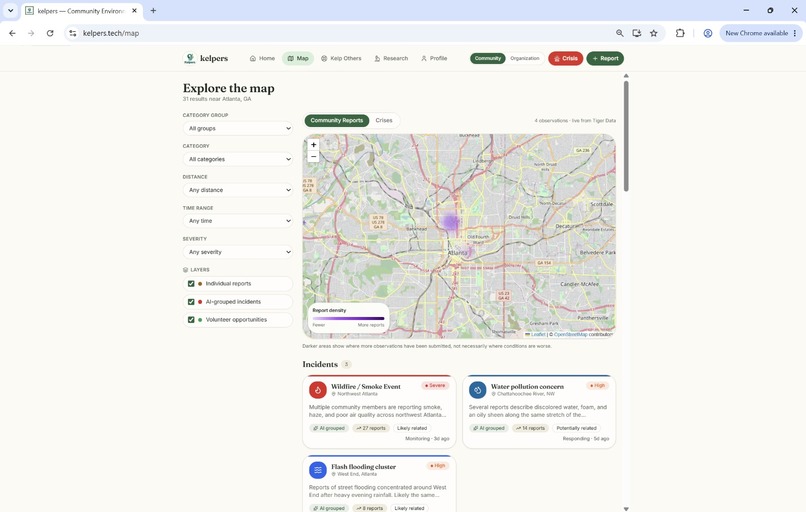Open the Chrome profile avatar icon
The height and width of the screenshot is (512, 806).
[707, 33]
